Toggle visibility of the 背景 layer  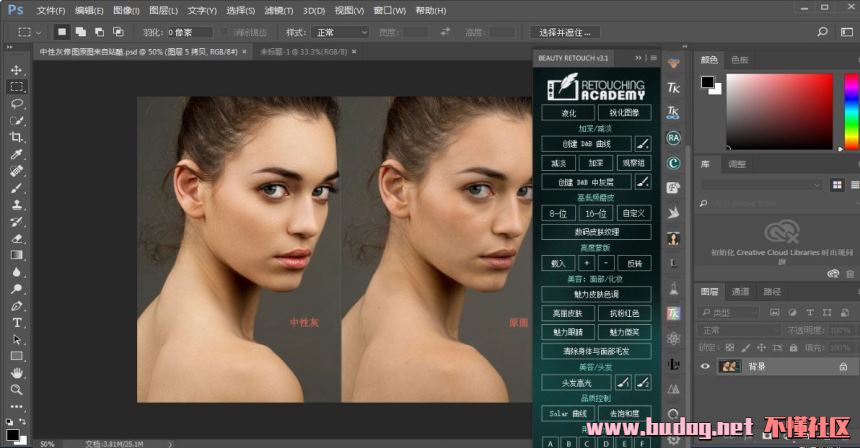pos(705,367)
